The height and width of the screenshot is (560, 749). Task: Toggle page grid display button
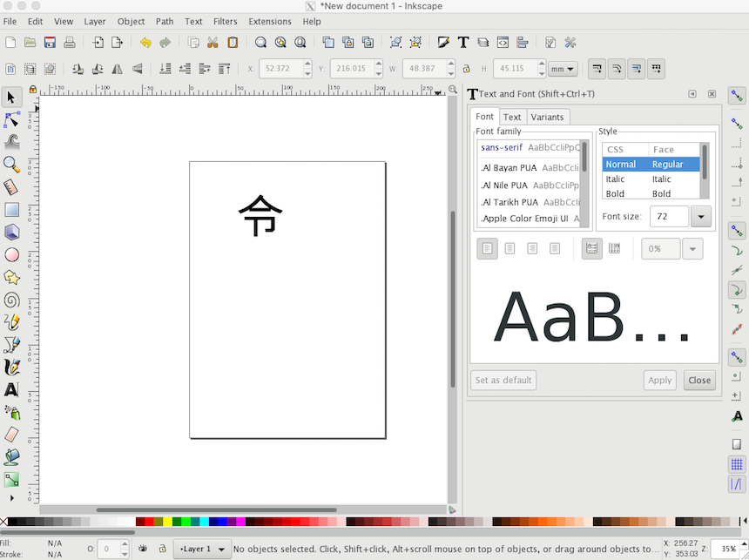(x=737, y=463)
